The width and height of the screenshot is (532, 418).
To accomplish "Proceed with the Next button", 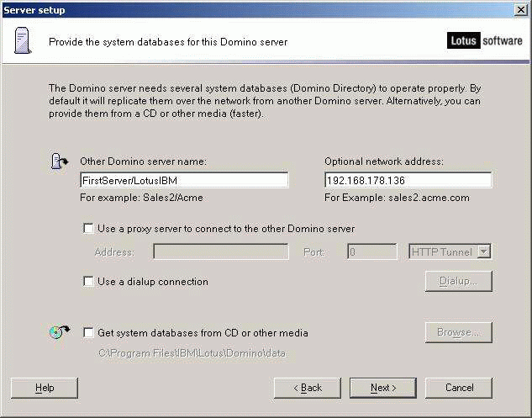I will 383,388.
